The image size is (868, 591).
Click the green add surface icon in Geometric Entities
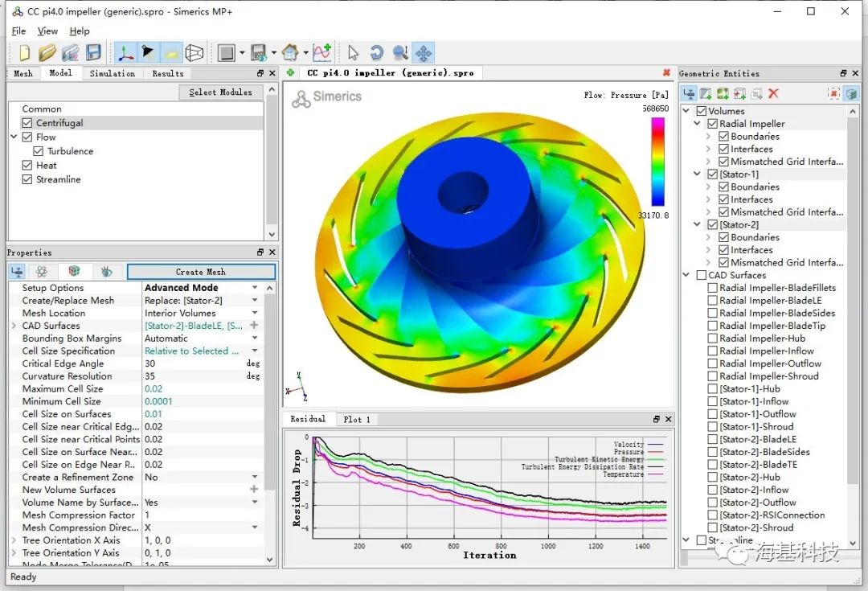pos(723,93)
